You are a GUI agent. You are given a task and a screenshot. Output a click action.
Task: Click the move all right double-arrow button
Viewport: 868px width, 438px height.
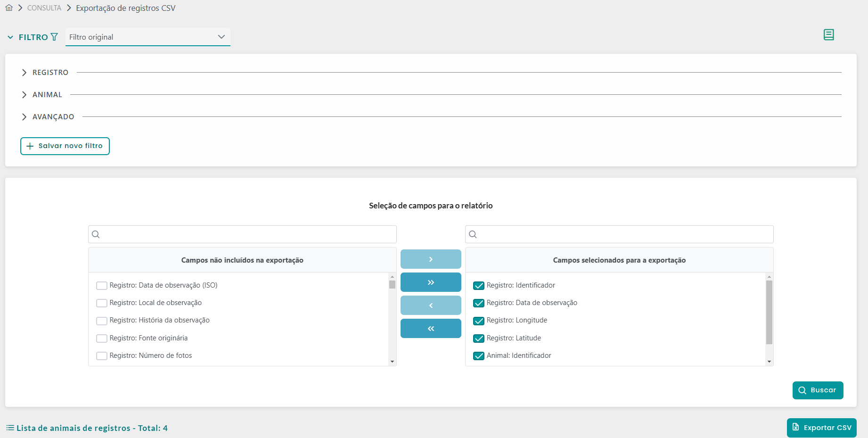(x=430, y=282)
